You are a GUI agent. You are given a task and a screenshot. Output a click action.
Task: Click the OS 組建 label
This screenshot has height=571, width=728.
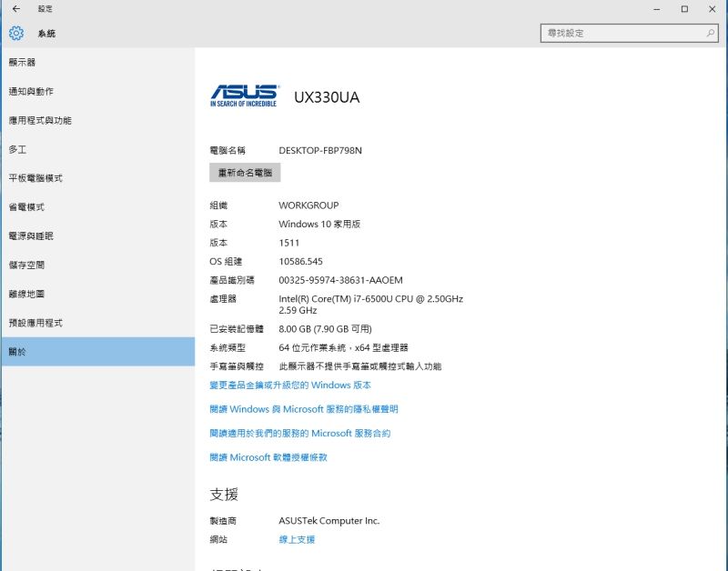tap(226, 261)
